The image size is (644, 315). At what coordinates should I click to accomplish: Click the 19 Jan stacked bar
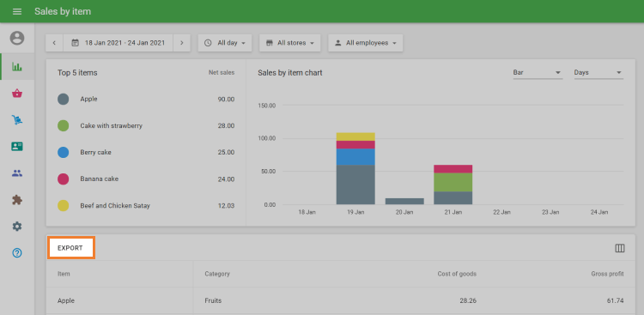[355, 168]
